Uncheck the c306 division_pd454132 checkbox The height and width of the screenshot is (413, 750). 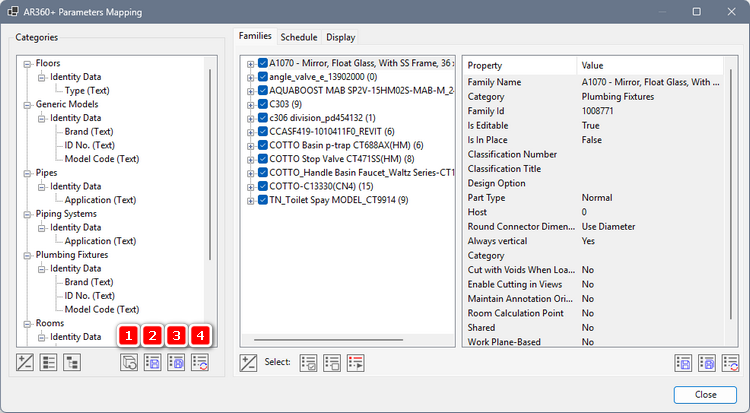(263, 118)
